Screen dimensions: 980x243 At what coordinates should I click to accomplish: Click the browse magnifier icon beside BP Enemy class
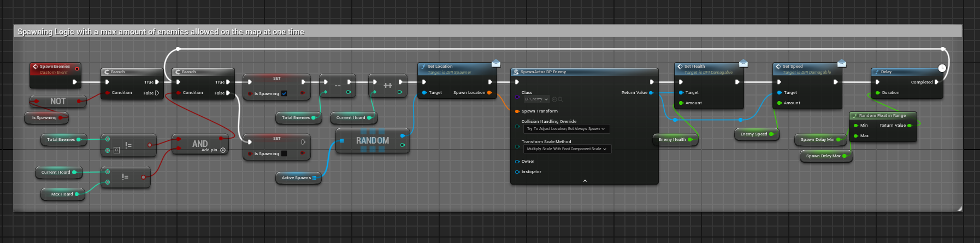(560, 99)
